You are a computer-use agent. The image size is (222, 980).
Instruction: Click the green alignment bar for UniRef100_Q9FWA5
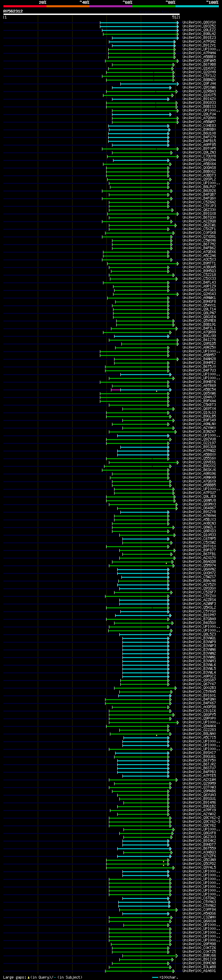pyautogui.click(x=142, y=61)
